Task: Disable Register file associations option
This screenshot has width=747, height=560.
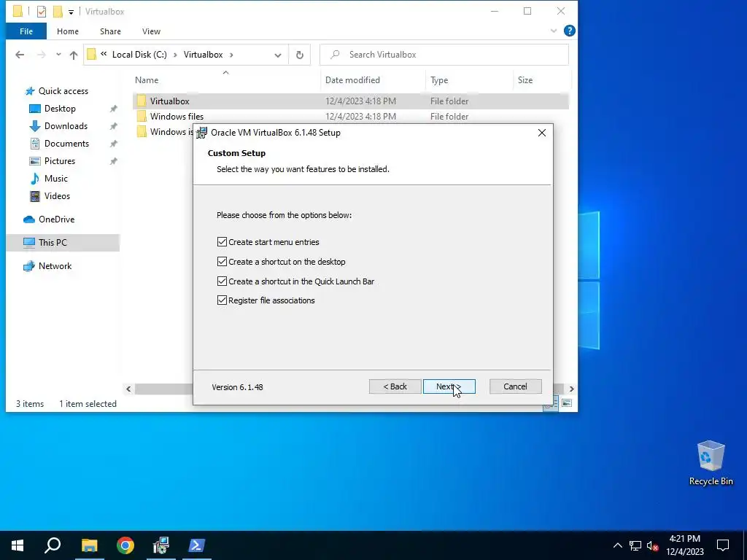Action: click(x=222, y=300)
